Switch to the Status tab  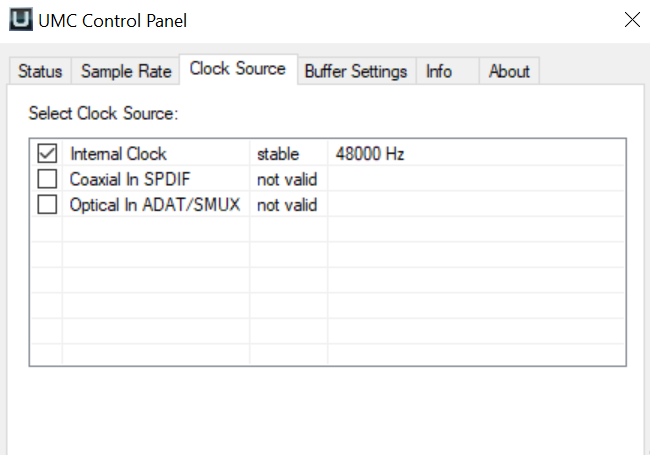pyautogui.click(x=40, y=71)
